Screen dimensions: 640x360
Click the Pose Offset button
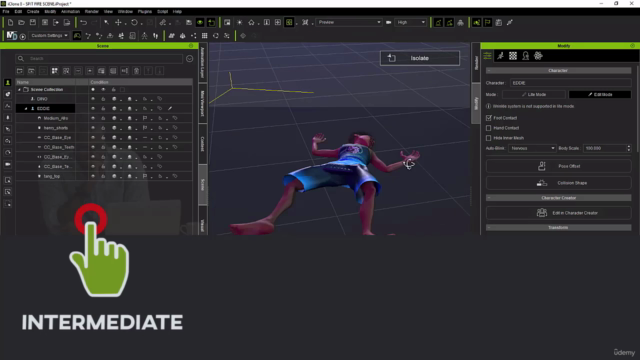coord(558,166)
